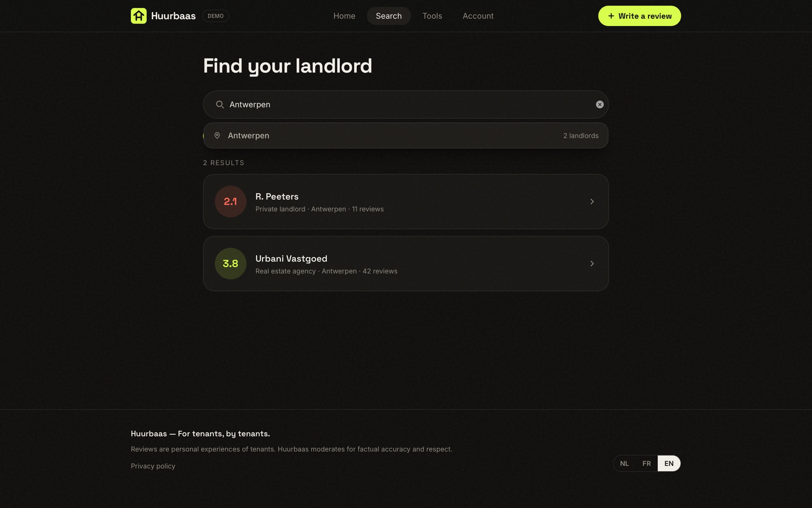Select the Search nav item
This screenshot has width=812, height=508.
click(389, 16)
